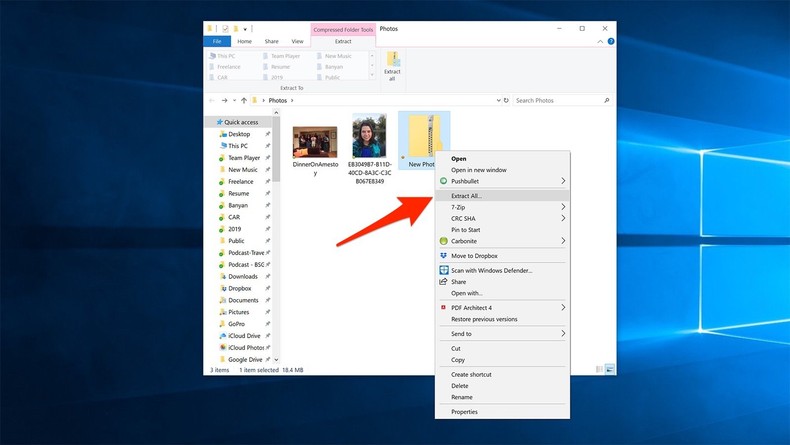Viewport: 790px width, 445px height.
Task: Open the View ribbon tab
Action: (297, 42)
